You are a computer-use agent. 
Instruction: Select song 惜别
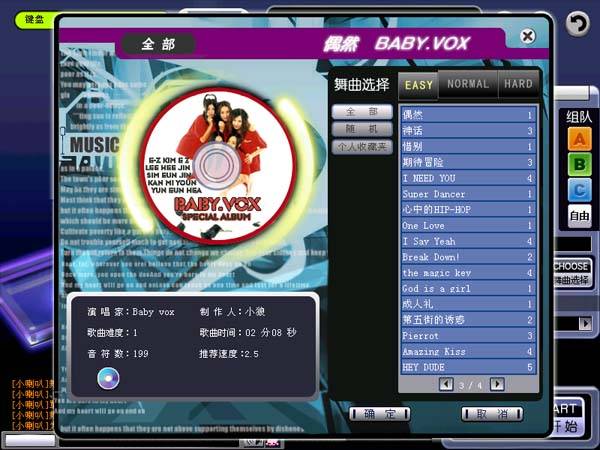(468, 146)
